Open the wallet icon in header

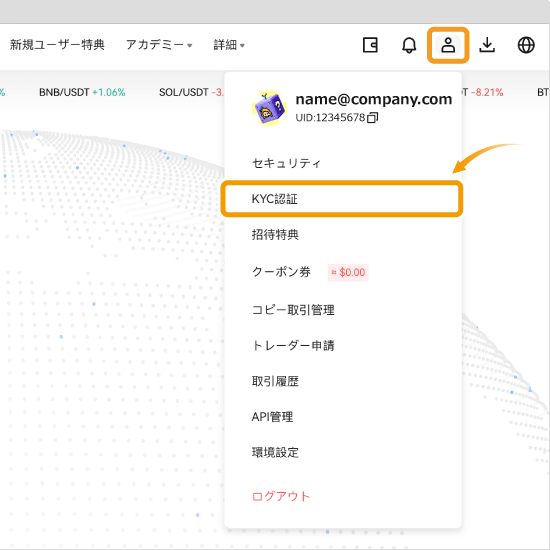370,45
